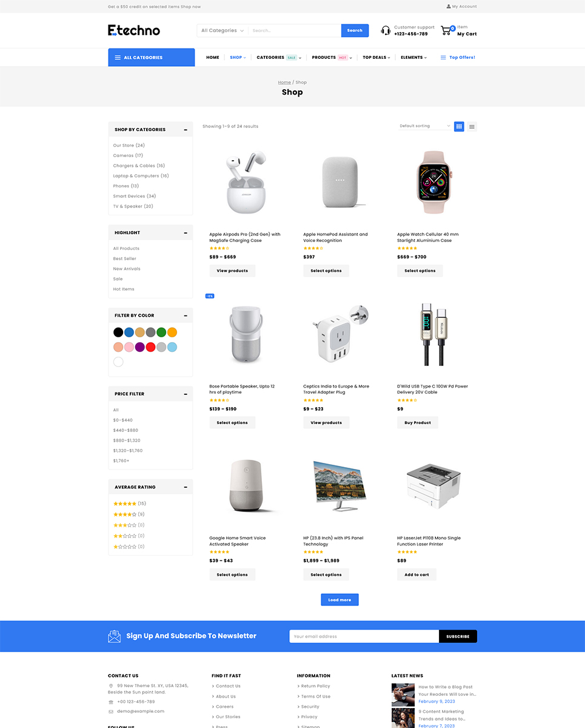This screenshot has width=585, height=728.
Task: Open the shopping cart icon
Action: pyautogui.click(x=447, y=30)
